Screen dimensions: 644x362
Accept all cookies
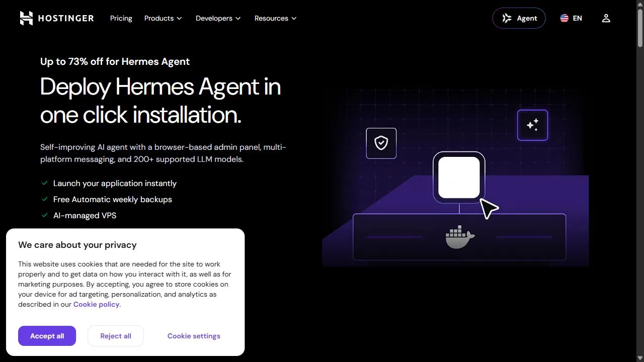coord(47,336)
